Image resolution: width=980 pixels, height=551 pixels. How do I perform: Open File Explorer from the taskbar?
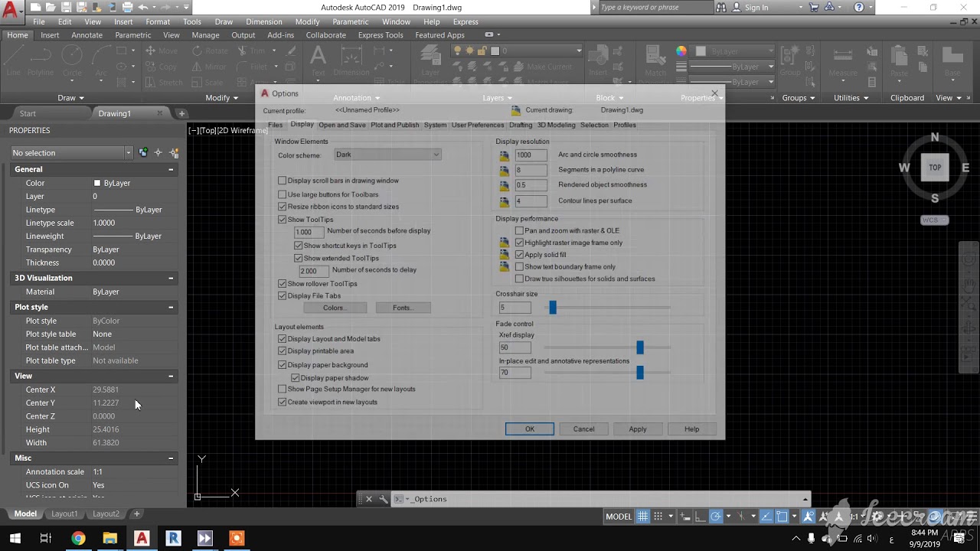pos(109,538)
